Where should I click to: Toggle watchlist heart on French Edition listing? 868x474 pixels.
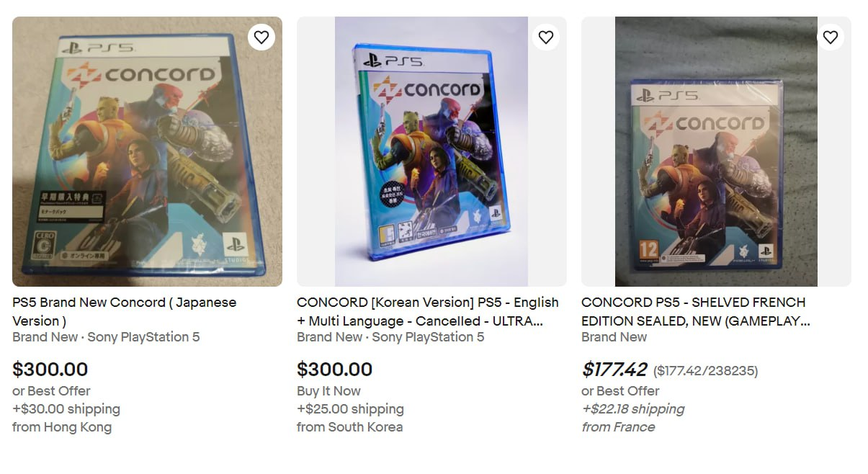(x=831, y=37)
